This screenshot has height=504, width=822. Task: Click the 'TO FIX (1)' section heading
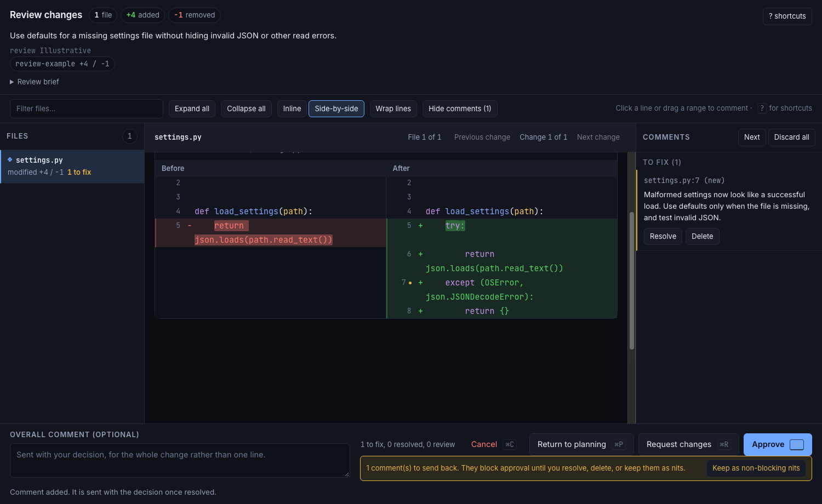coord(662,162)
